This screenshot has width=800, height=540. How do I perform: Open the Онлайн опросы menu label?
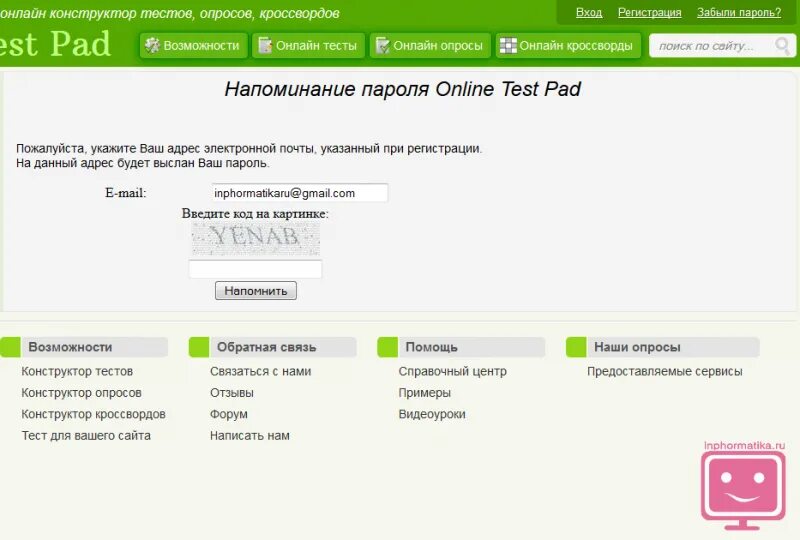pos(438,45)
